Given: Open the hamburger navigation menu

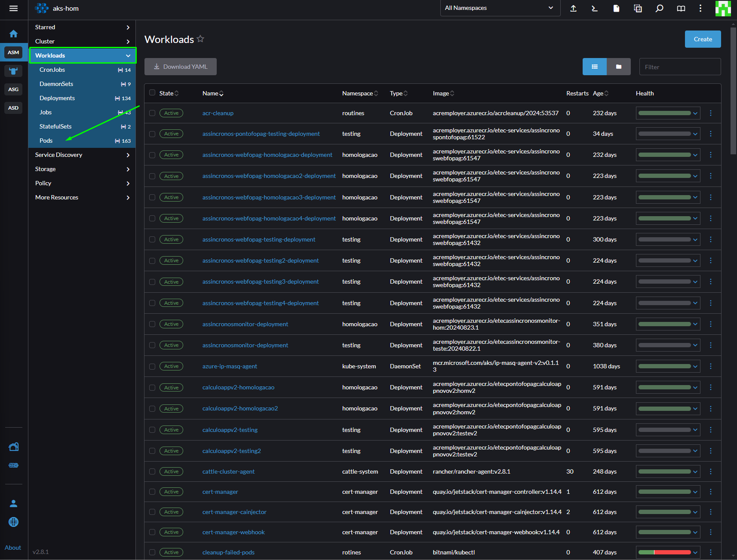Looking at the screenshot, I should point(13,8).
